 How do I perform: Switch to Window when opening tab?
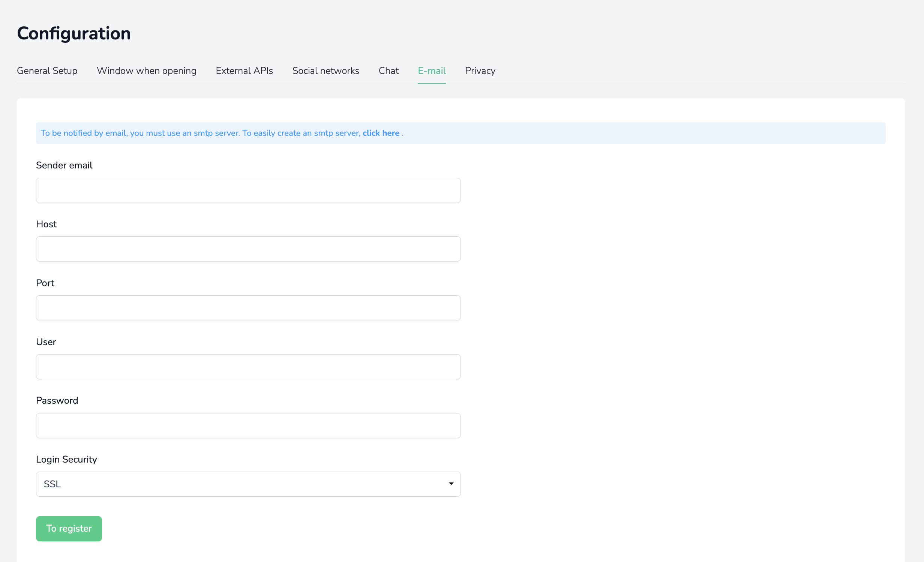(x=146, y=71)
